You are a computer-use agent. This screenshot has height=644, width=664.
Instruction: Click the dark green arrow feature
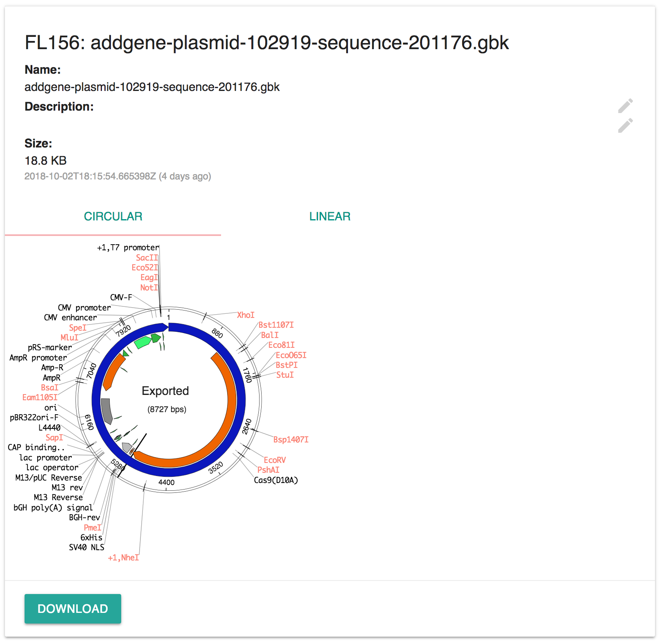pyautogui.click(x=156, y=338)
